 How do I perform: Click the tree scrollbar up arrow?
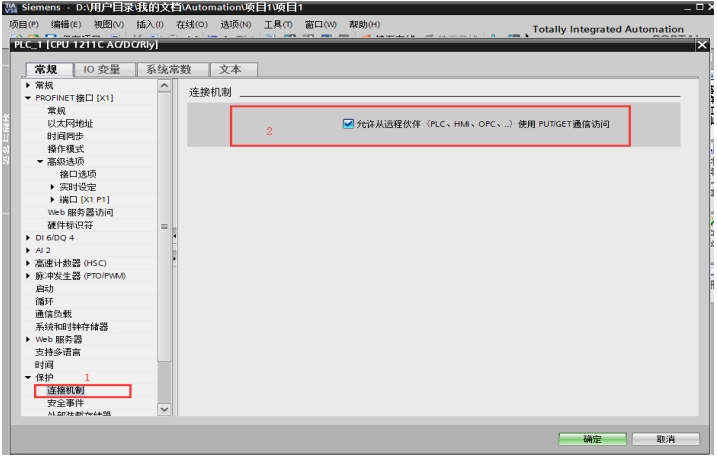click(164, 86)
